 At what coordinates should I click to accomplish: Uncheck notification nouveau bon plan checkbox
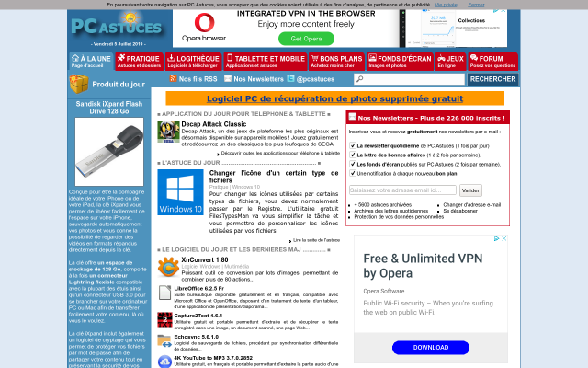[x=353, y=173]
